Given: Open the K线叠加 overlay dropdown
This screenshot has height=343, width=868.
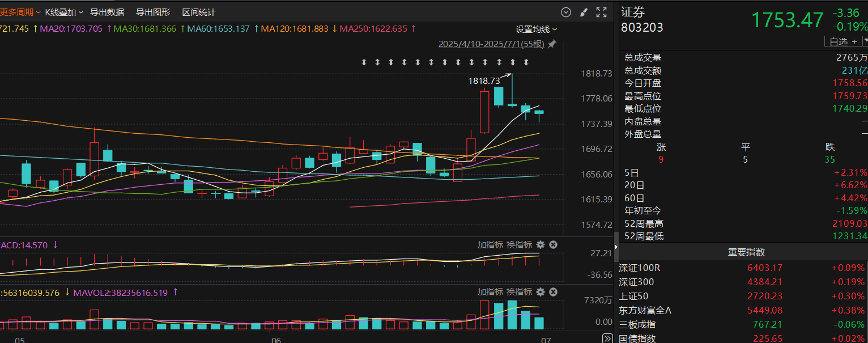Looking at the screenshot, I should point(64,12).
